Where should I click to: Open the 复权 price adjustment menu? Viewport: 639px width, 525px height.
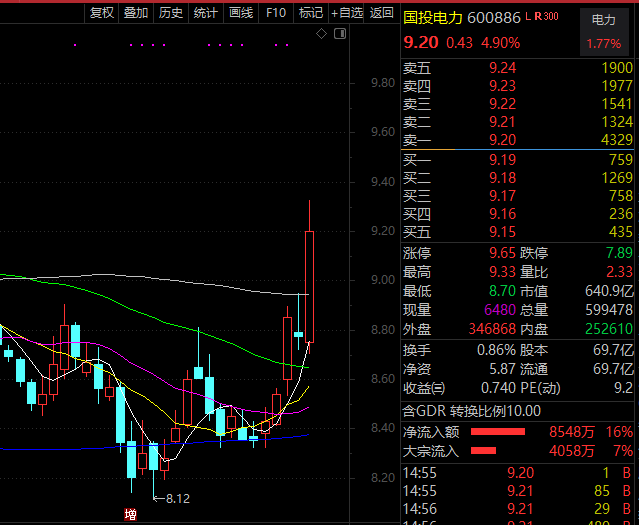(x=102, y=12)
